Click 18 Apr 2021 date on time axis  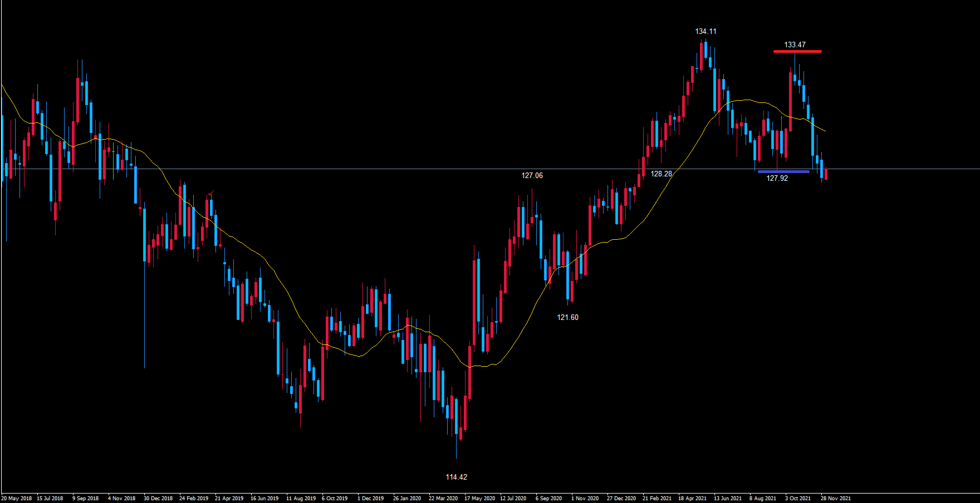pos(692,498)
